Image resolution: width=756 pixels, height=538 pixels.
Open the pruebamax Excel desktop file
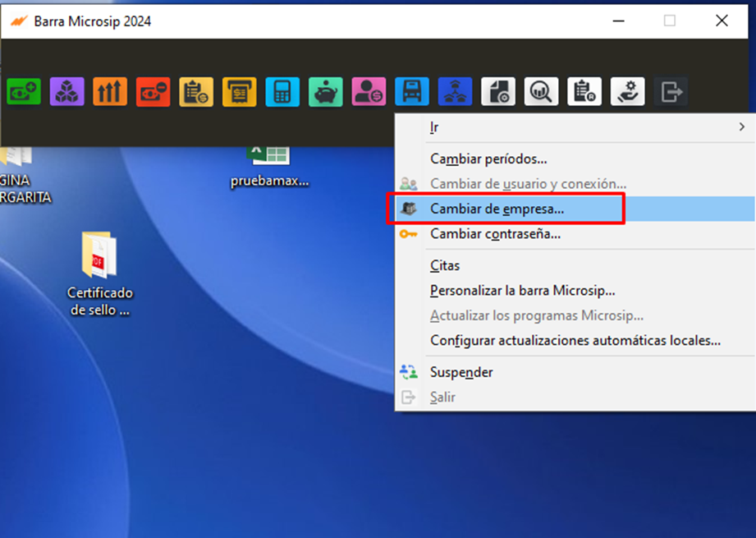tap(269, 166)
